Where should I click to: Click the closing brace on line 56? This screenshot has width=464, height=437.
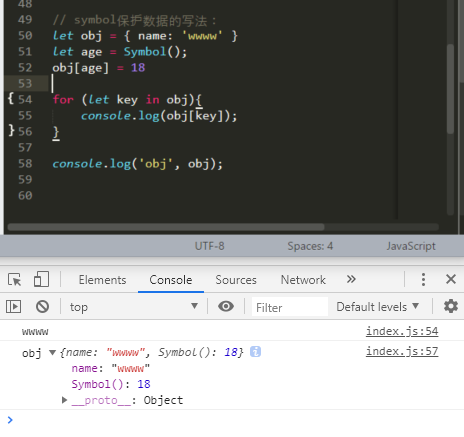[x=56, y=132]
